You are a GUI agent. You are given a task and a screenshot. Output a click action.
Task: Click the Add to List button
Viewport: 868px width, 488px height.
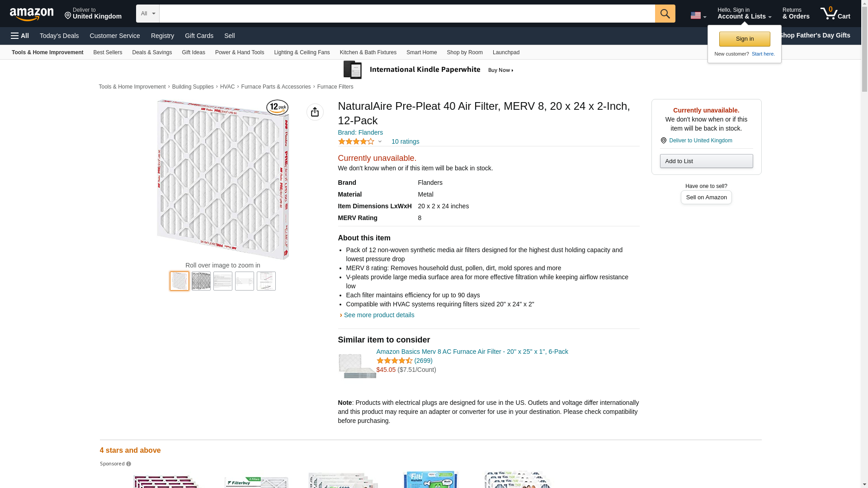(706, 161)
